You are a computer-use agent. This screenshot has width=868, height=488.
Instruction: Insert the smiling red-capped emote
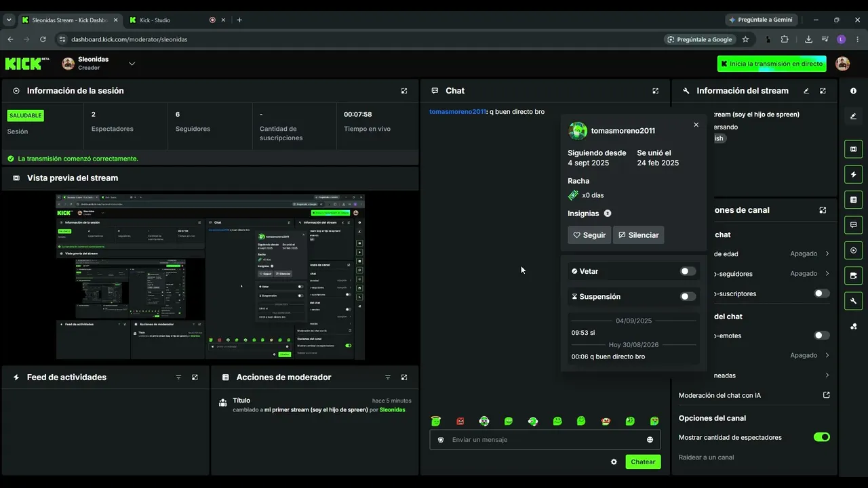pyautogui.click(x=606, y=421)
